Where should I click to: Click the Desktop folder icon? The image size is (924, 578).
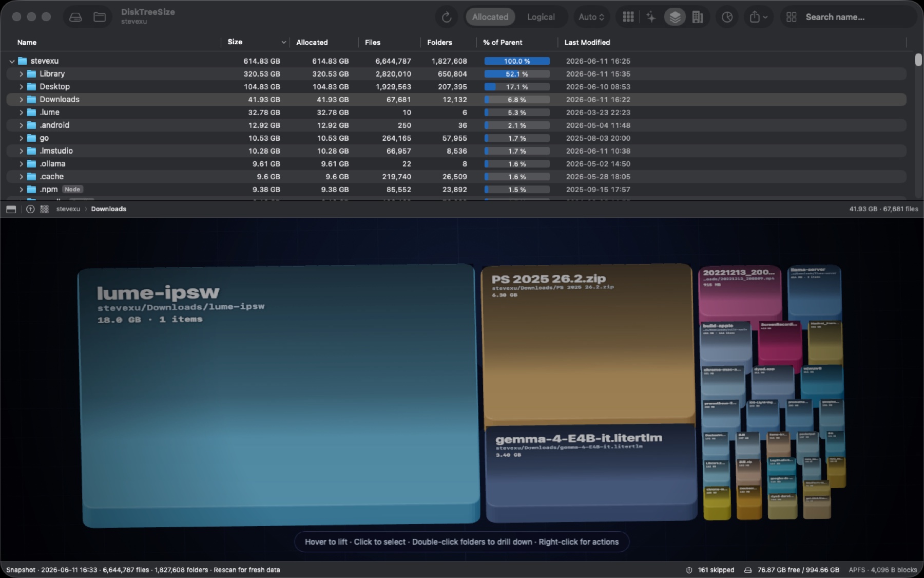(x=31, y=86)
